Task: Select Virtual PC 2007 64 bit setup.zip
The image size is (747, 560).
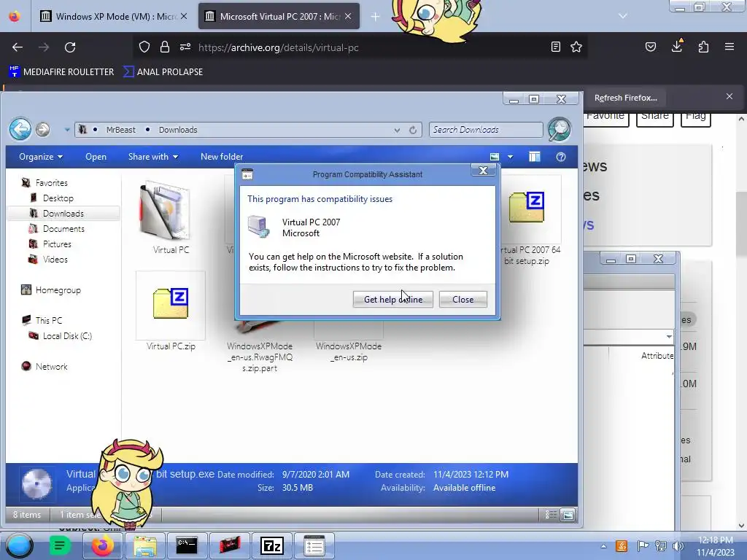Action: pyautogui.click(x=527, y=207)
